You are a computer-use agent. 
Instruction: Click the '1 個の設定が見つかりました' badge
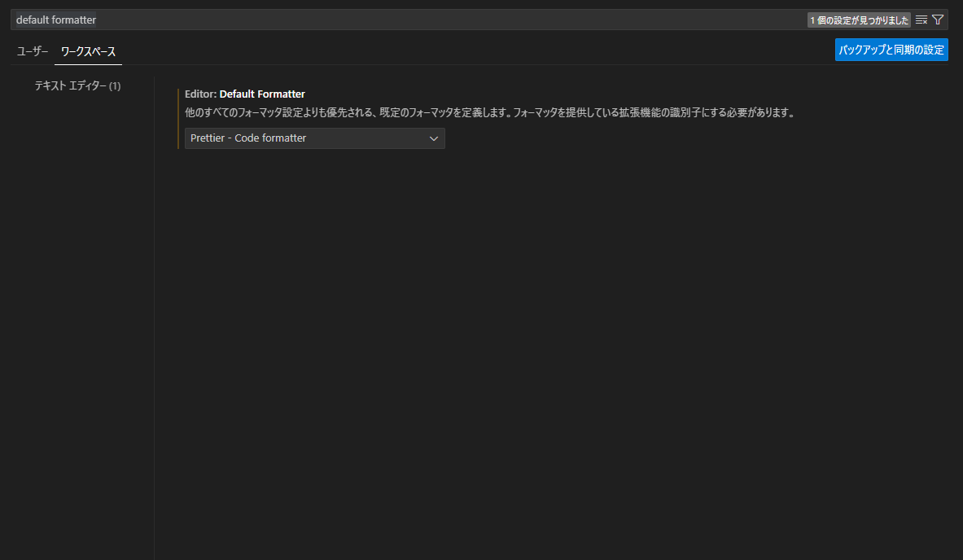pos(860,19)
